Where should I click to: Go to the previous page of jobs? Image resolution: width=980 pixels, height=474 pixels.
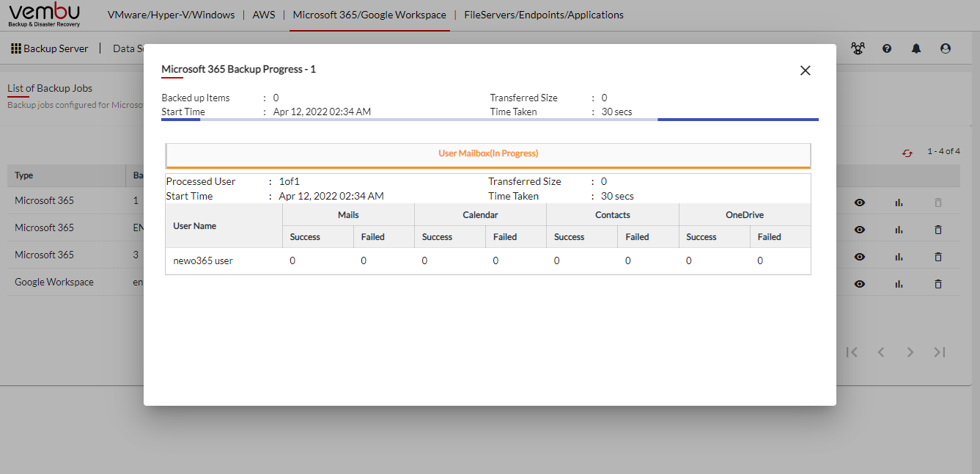click(881, 352)
